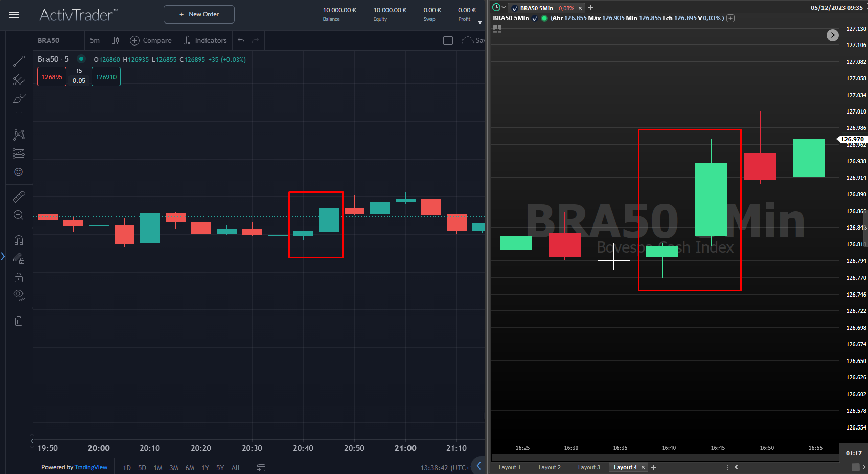The height and width of the screenshot is (474, 868).
Task: Switch to the Layout 2 tab
Action: point(549,467)
